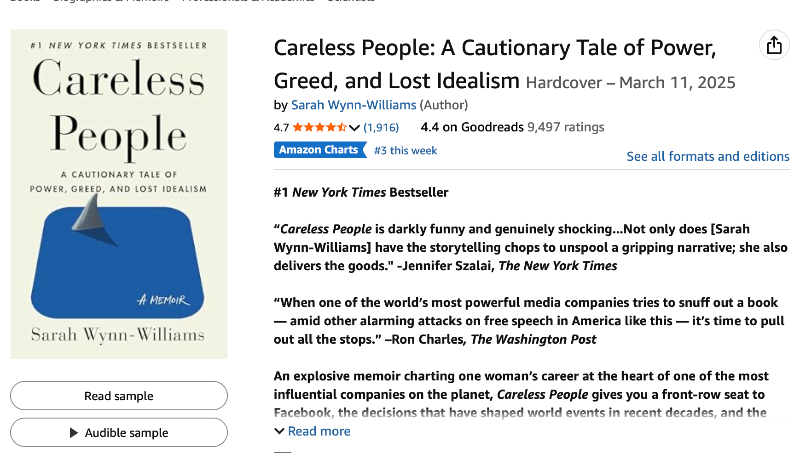Click the book title heading

(495, 64)
